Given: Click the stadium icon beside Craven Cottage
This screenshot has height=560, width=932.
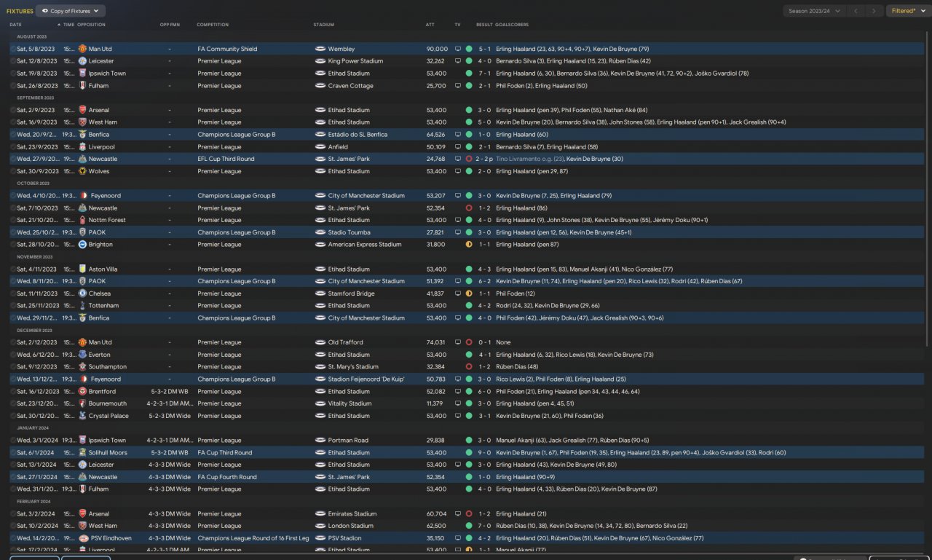Looking at the screenshot, I should pyautogui.click(x=320, y=85).
